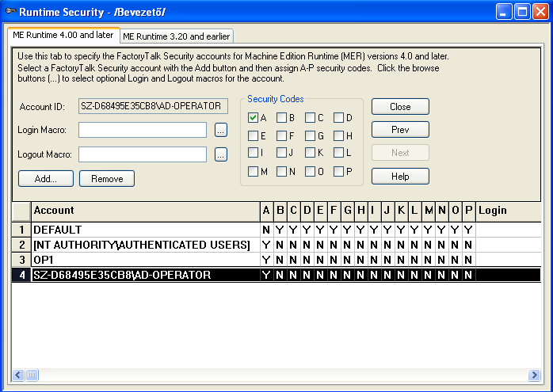Screen dimensions: 553x392
Task: Browse for a Logout Macro
Action: (221, 154)
